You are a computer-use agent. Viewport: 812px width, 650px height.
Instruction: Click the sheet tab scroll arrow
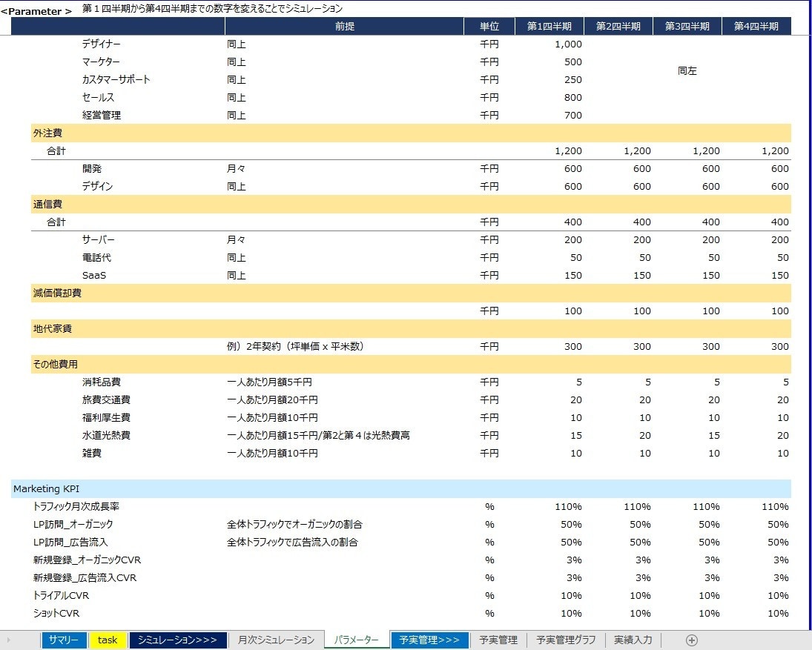(x=9, y=640)
